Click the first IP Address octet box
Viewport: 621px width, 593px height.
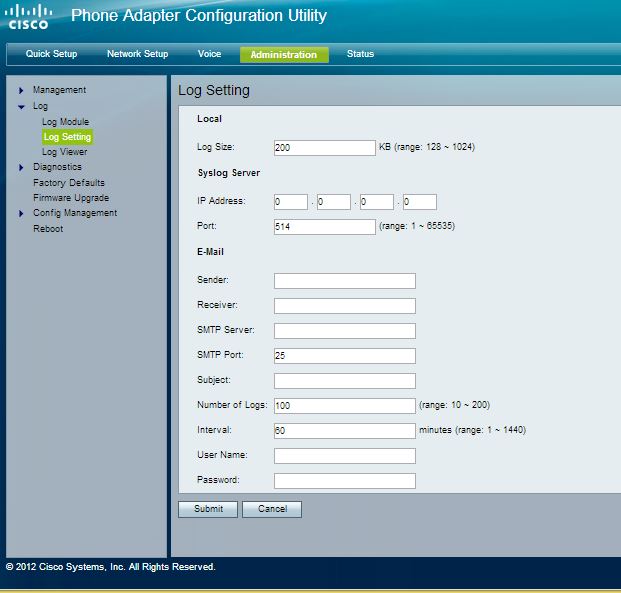click(x=290, y=202)
